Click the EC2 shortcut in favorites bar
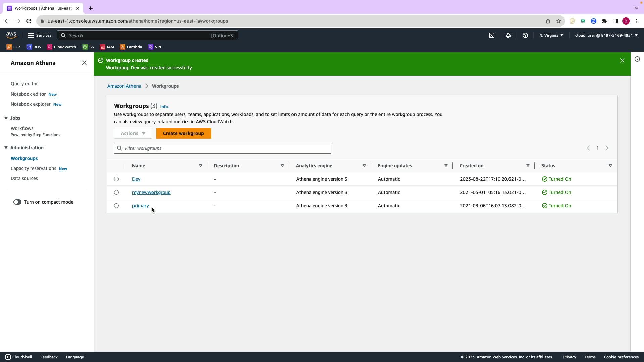 click(x=13, y=47)
